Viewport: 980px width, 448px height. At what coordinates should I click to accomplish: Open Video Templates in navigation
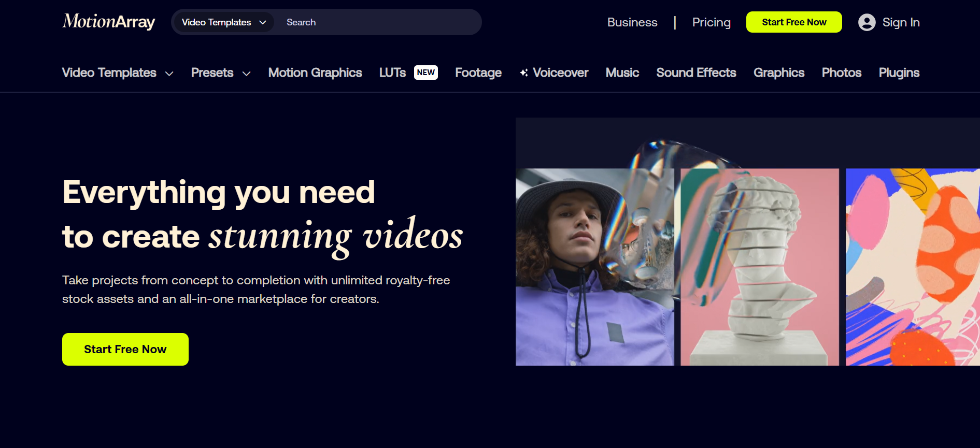[109, 73]
